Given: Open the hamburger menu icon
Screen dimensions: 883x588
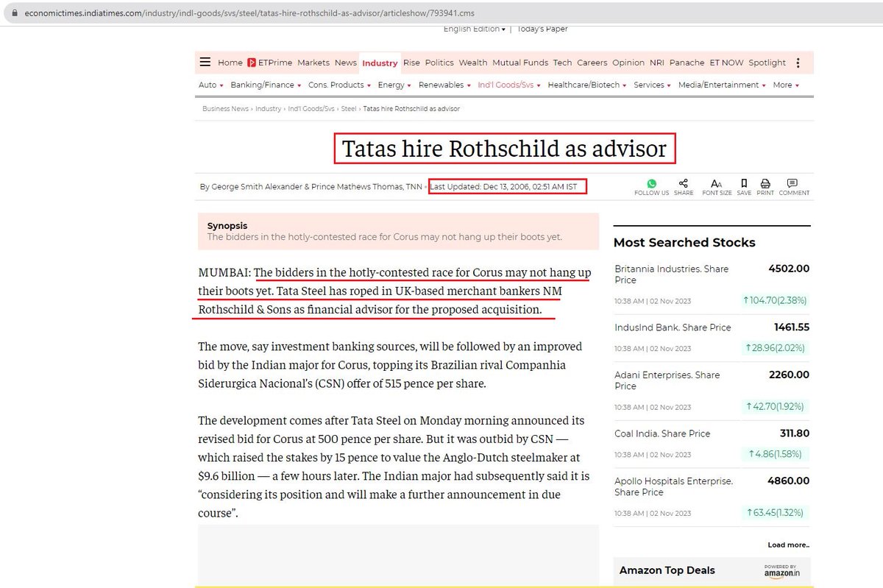Looking at the screenshot, I should pyautogui.click(x=205, y=63).
